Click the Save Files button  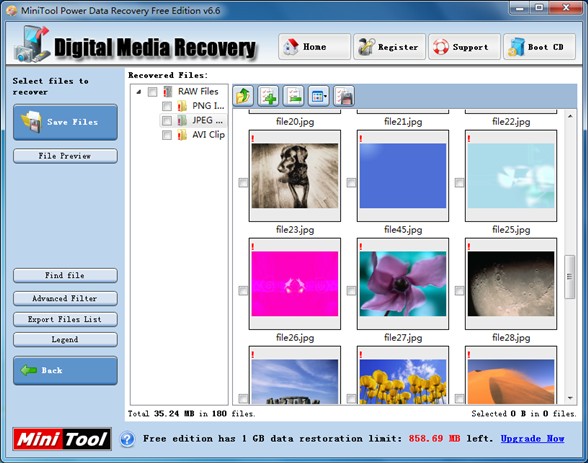pyautogui.click(x=65, y=122)
